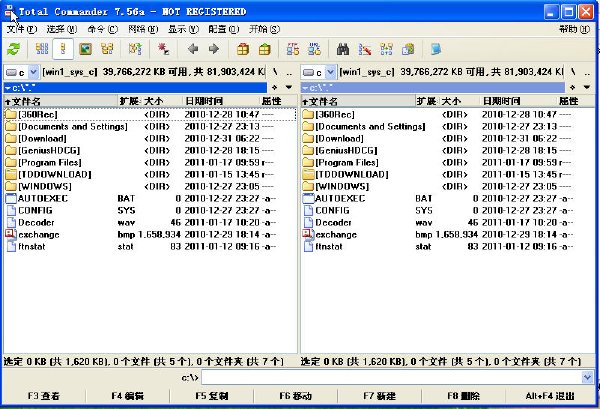This screenshot has height=409, width=600.
Task: Select the full details view icon
Action: tap(63, 49)
